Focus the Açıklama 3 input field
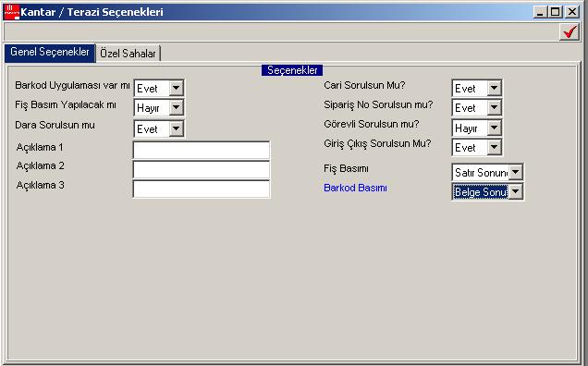This screenshot has height=366, width=588. 202,189
